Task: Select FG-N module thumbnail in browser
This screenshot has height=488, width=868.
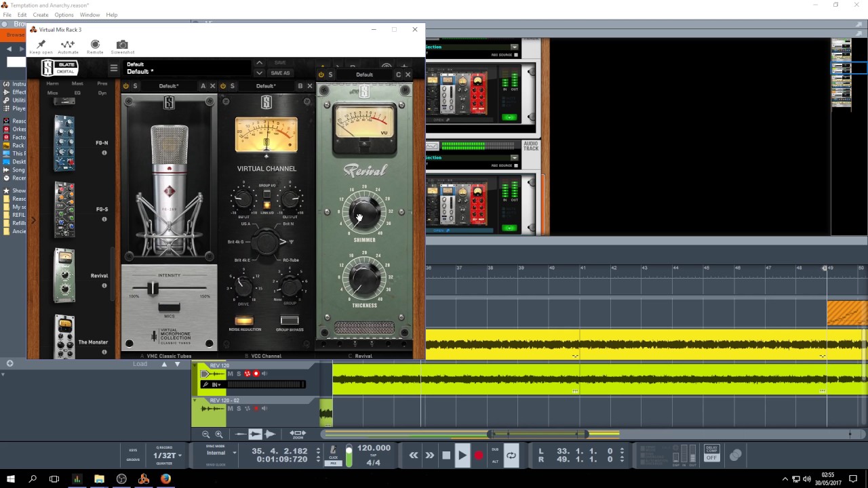Action: [64, 143]
